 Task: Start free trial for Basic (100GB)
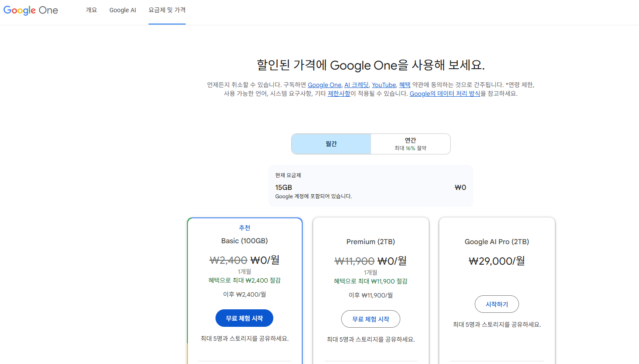click(244, 318)
